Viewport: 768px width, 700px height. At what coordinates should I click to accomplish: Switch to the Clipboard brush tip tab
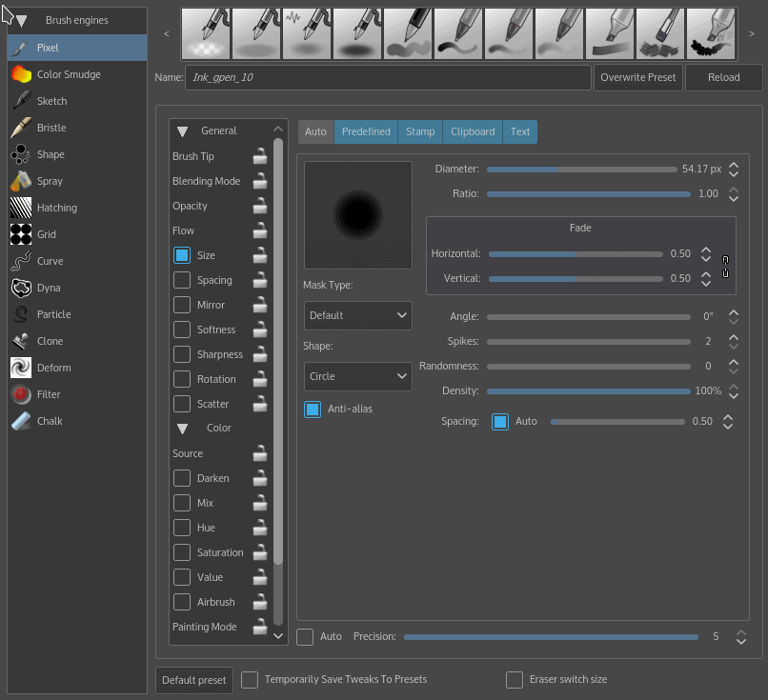tap(473, 131)
